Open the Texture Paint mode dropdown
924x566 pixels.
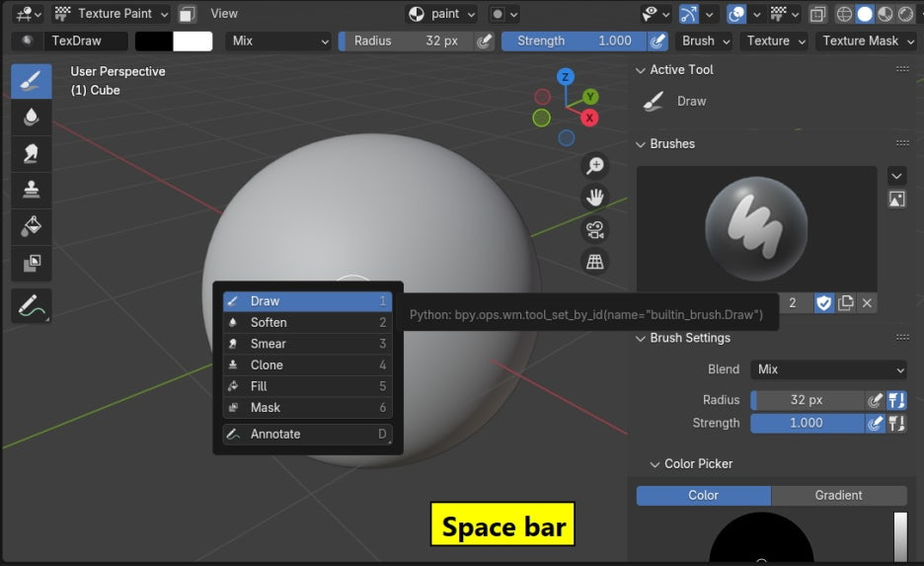coord(111,14)
